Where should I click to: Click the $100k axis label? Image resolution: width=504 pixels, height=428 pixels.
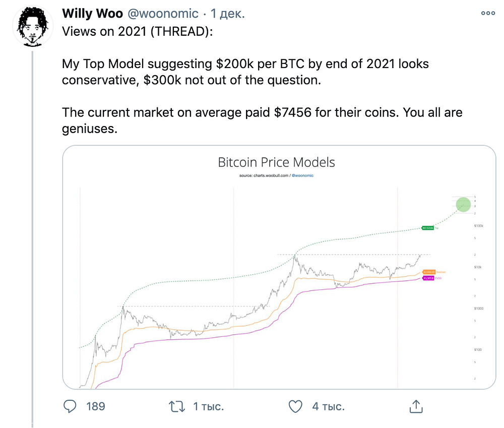(479, 226)
